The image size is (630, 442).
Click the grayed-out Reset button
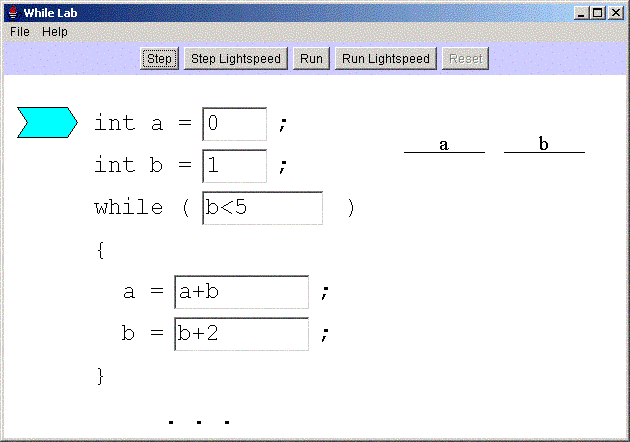click(465, 58)
